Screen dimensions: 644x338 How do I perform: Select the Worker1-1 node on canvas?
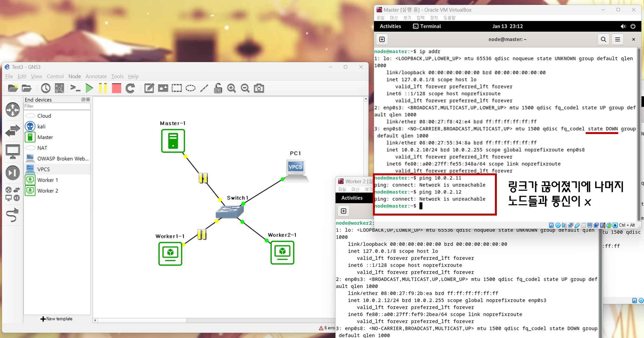[170, 254]
